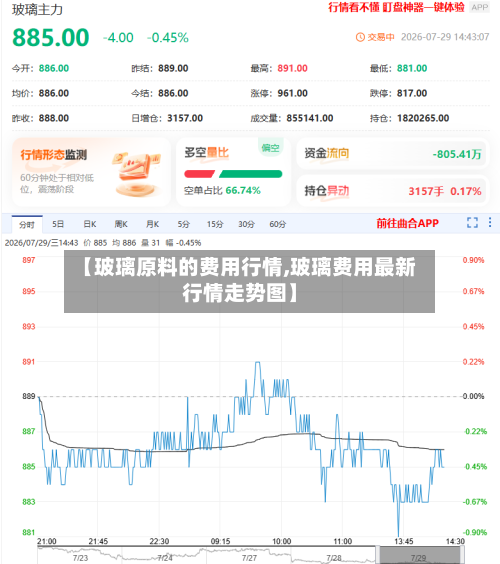Click the 7/23 section of range navigator
Image resolution: width=500 pixels, height=564 pixels.
80,558
